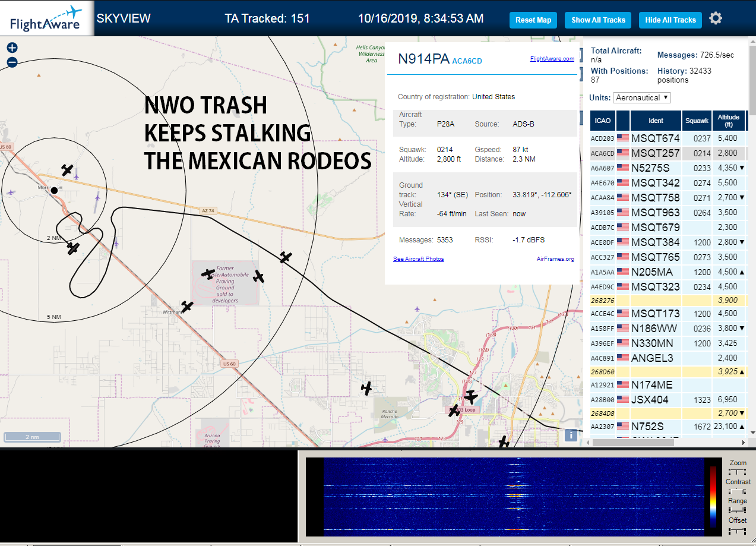
Task: Select the aircraft icon on the AZ 74 track
Action: pyautogui.click(x=286, y=257)
